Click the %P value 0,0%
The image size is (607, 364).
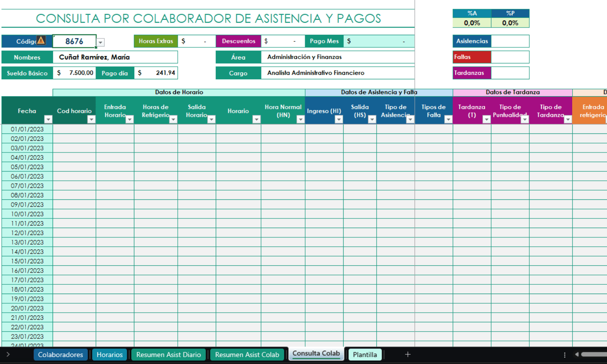click(510, 23)
